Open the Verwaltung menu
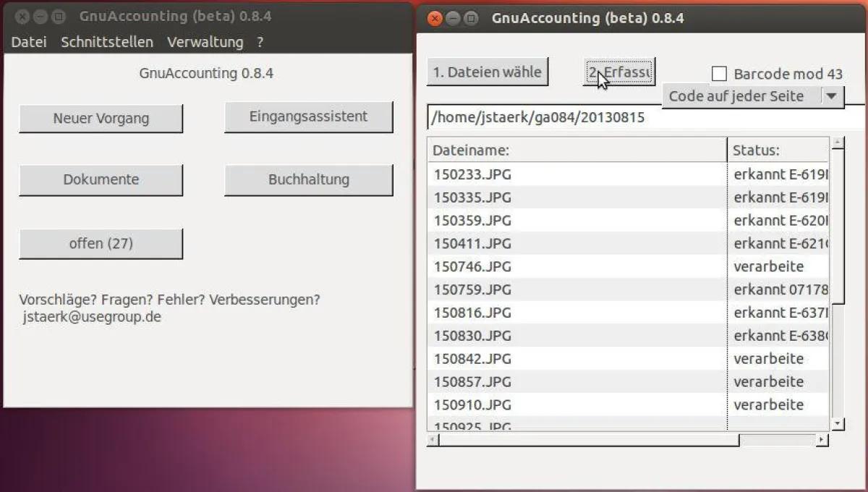 (205, 42)
